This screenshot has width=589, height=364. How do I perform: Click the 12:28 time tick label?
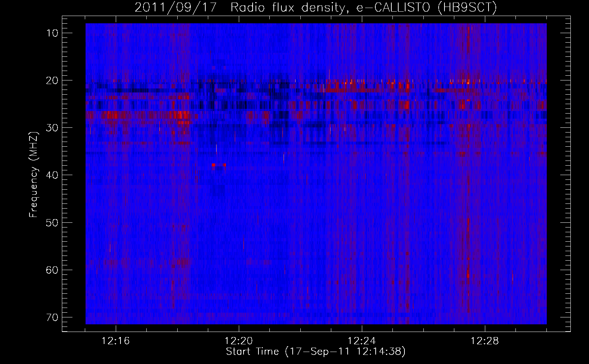(485, 341)
